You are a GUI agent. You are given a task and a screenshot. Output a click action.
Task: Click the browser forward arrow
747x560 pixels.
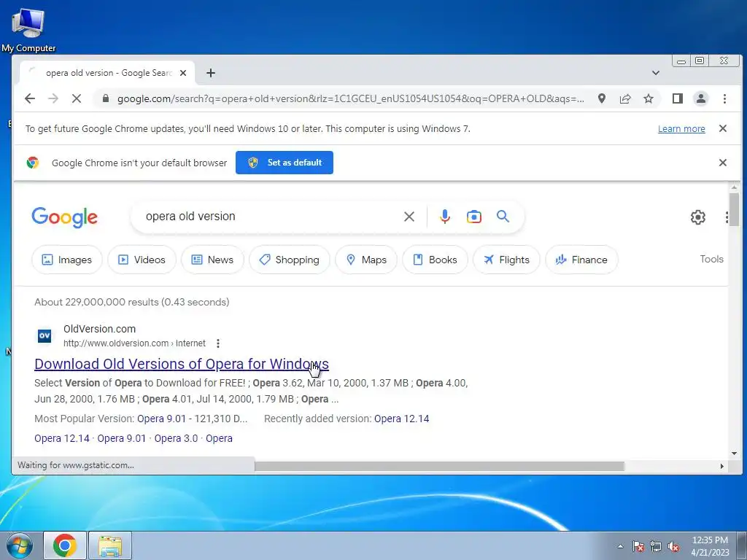click(x=53, y=98)
